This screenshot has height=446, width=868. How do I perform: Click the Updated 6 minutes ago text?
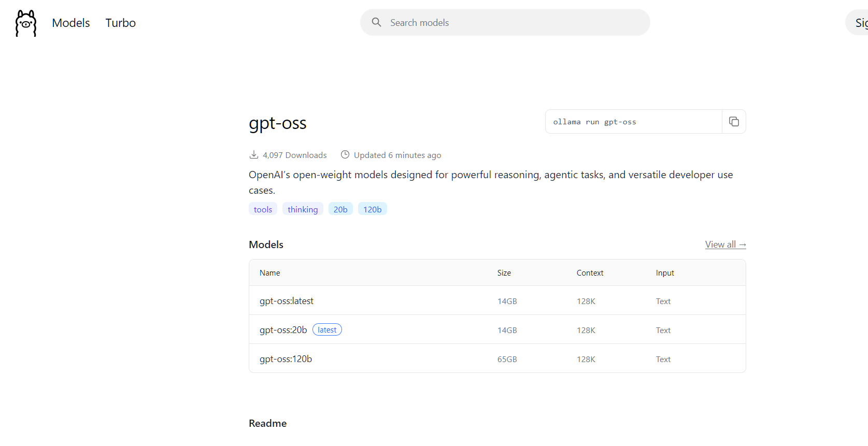coord(397,155)
